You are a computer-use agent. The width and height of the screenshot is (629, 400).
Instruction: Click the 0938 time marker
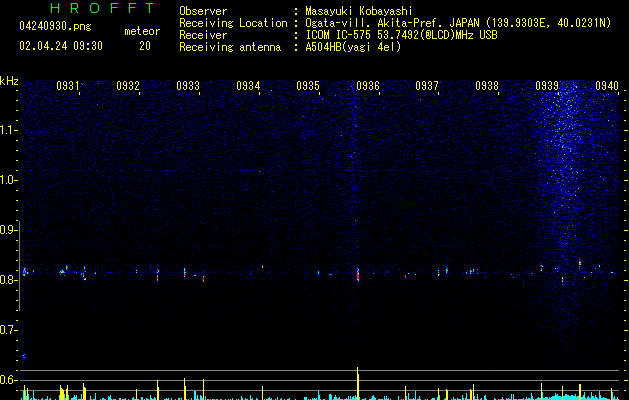487,85
